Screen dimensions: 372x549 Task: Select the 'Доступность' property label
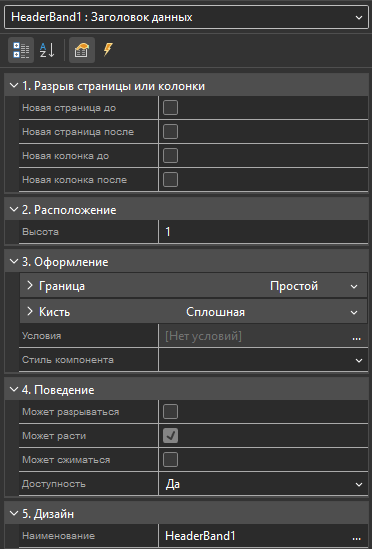click(x=54, y=484)
